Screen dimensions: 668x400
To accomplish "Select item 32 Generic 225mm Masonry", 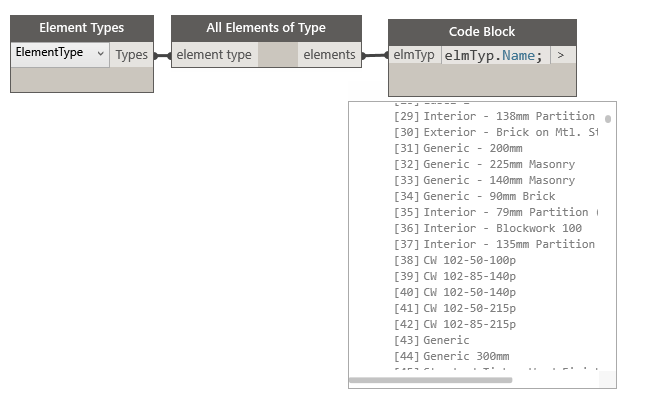I will click(x=484, y=164).
